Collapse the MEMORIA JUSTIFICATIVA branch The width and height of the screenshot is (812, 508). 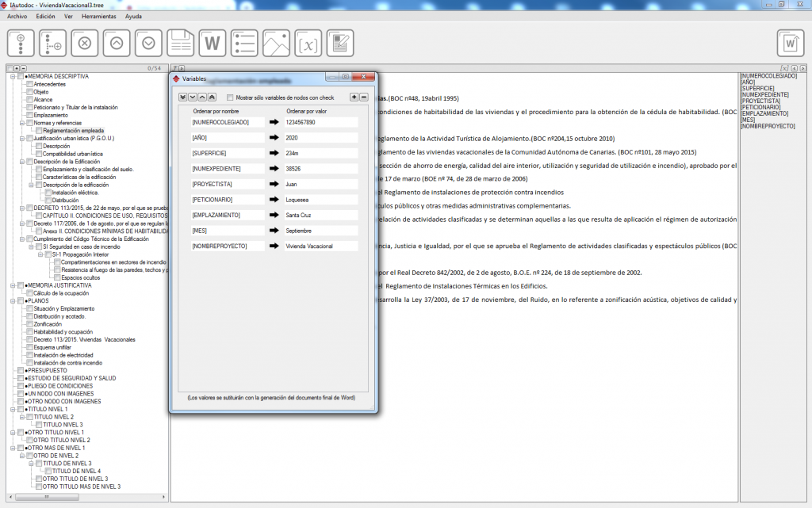pyautogui.click(x=13, y=285)
